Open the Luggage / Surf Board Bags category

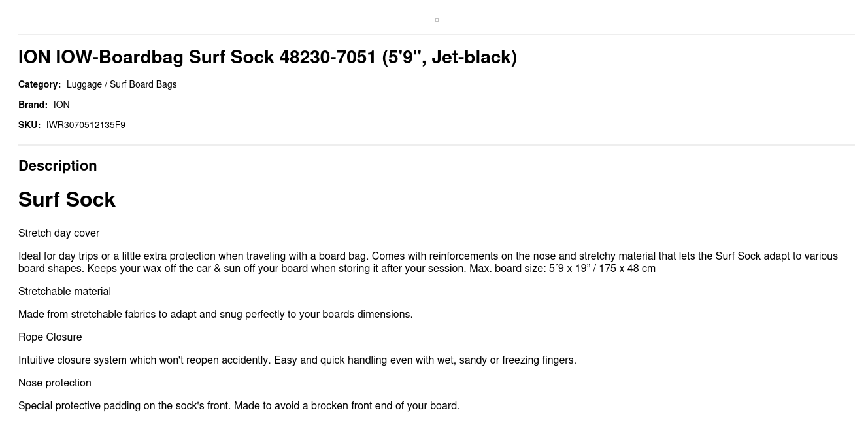pyautogui.click(x=122, y=84)
